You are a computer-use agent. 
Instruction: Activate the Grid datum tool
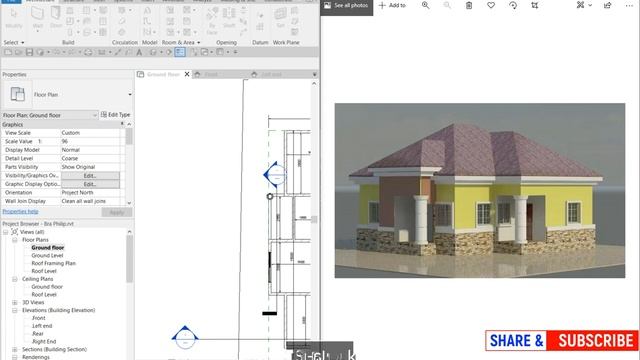260,27
